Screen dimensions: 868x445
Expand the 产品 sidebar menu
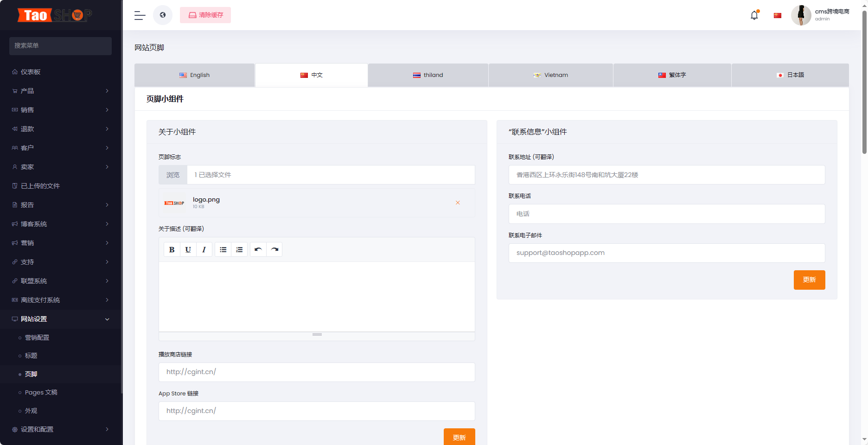coord(61,91)
